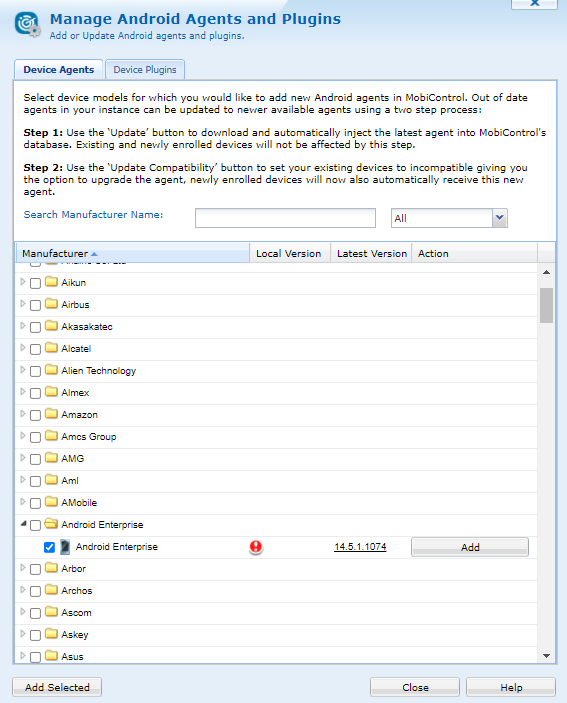Image resolution: width=567 pixels, height=703 pixels.
Task: Click the open Android Enterprise folder icon
Action: [52, 524]
